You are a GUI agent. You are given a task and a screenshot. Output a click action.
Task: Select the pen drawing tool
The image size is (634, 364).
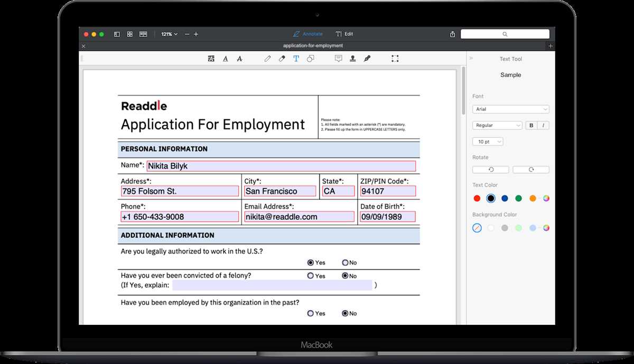click(x=267, y=59)
